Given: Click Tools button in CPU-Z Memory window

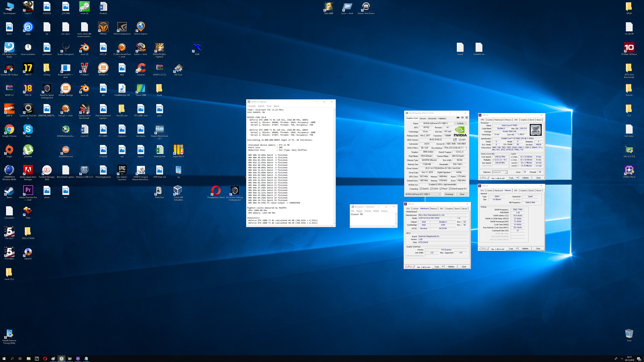Looking at the screenshot, I should (x=511, y=249).
